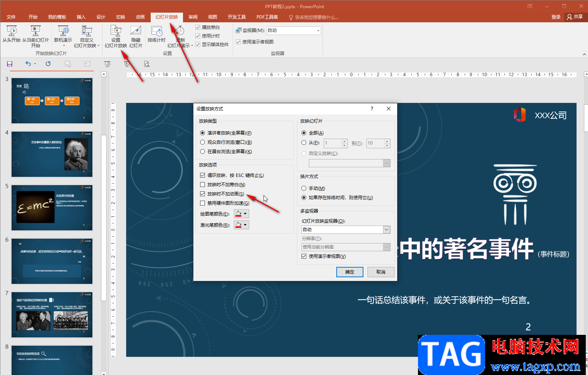Viewport: 588px width, 375px height.
Task: Toggle ribbon 使用演示者视图 checkbox
Action: pyautogui.click(x=238, y=42)
